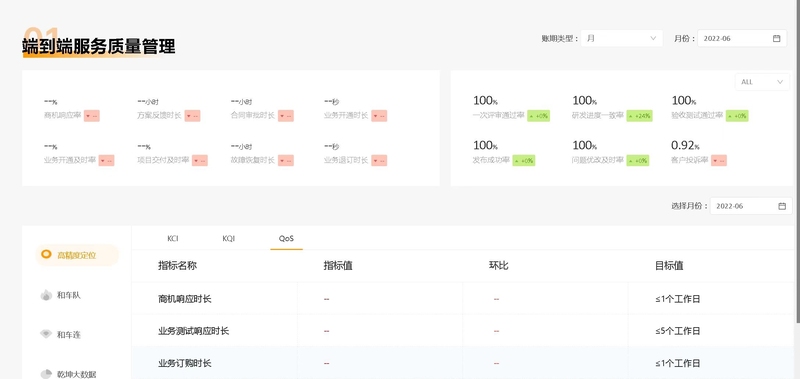Open 和车连 in the sidebar

pyautogui.click(x=68, y=335)
